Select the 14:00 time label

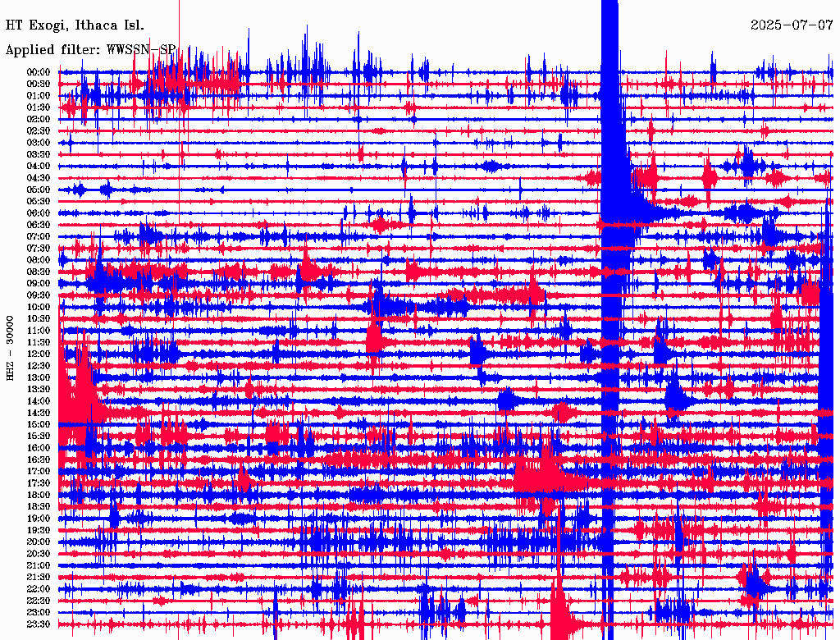click(39, 401)
